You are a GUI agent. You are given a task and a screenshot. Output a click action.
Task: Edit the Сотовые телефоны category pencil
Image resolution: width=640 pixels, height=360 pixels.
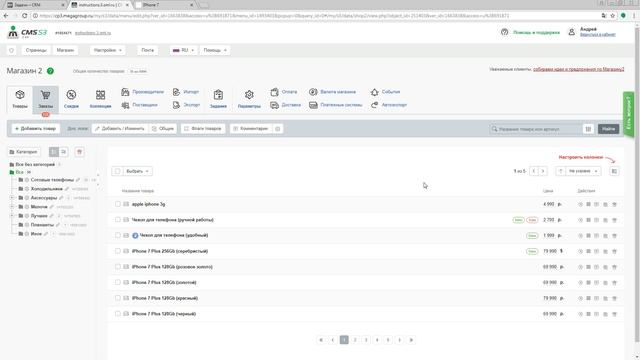(78, 180)
